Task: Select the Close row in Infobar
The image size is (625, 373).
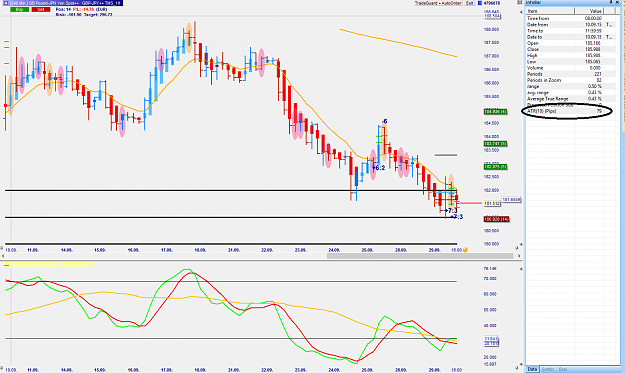Action: (x=570, y=49)
